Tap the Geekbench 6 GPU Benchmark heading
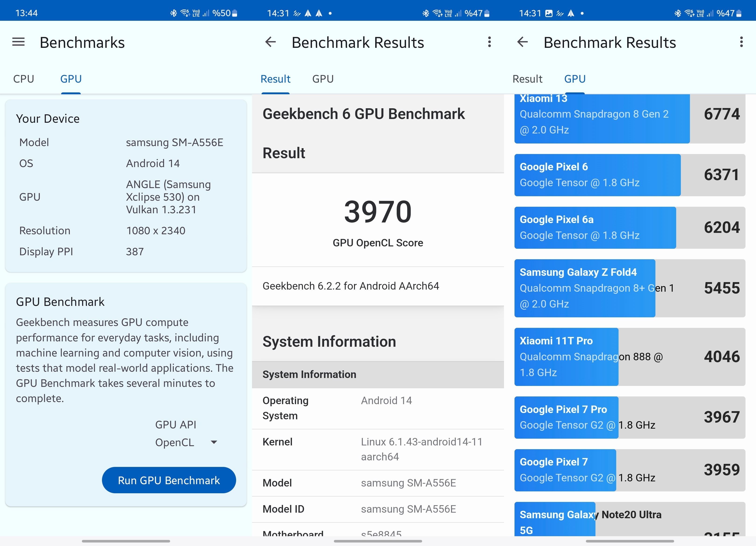The image size is (756, 546). pos(363,114)
